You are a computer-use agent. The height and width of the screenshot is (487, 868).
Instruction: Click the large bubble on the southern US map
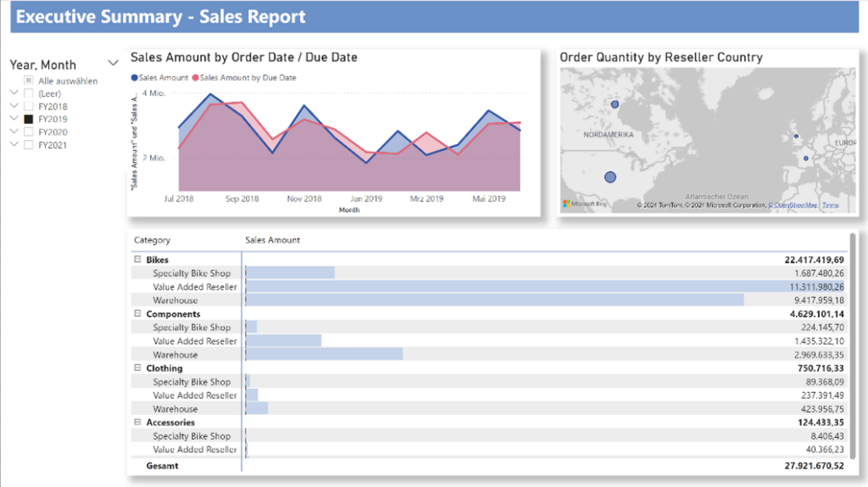610,177
